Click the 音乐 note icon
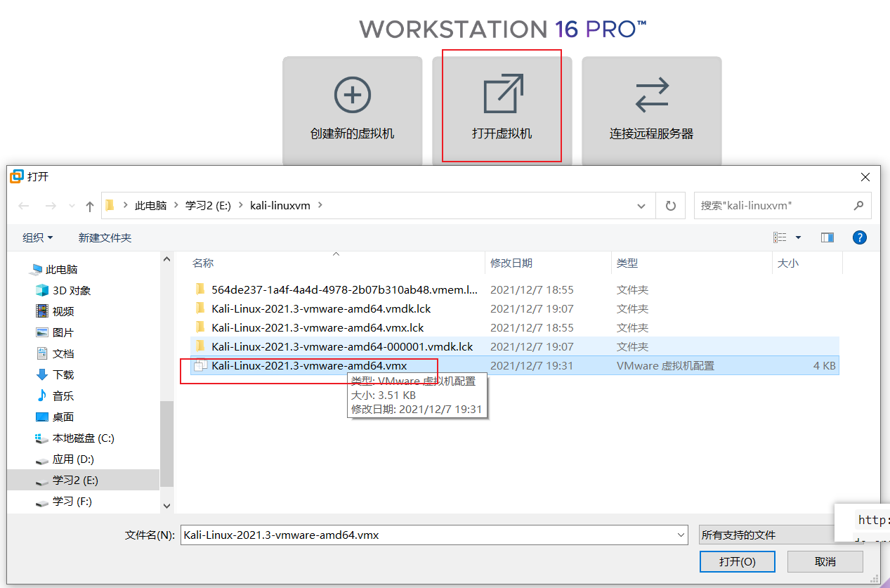Screen dimensions: 890x588 coord(42,396)
